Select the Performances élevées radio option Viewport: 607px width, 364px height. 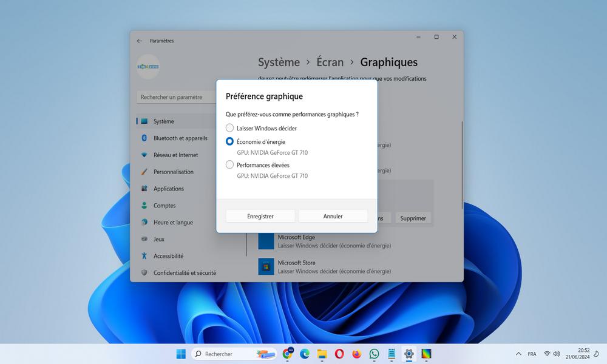pyautogui.click(x=229, y=164)
